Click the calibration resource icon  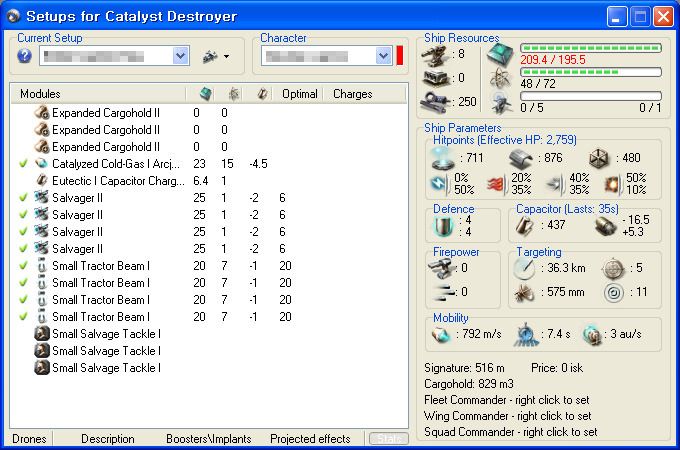[x=435, y=102]
